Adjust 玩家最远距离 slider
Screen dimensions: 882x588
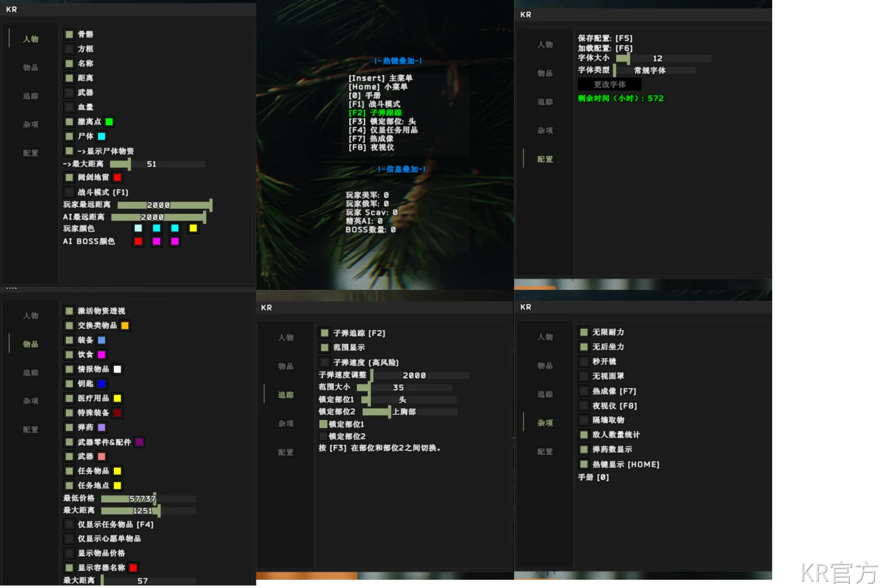click(x=164, y=205)
